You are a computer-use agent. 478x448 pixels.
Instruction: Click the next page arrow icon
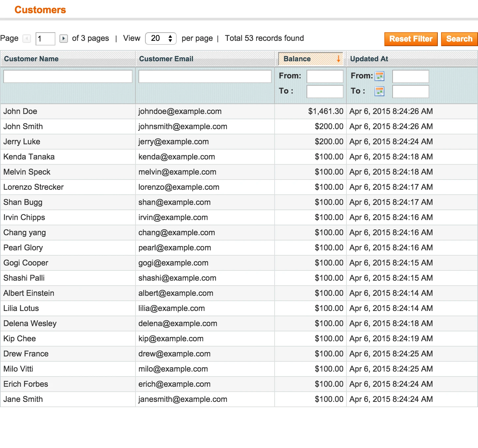point(64,39)
